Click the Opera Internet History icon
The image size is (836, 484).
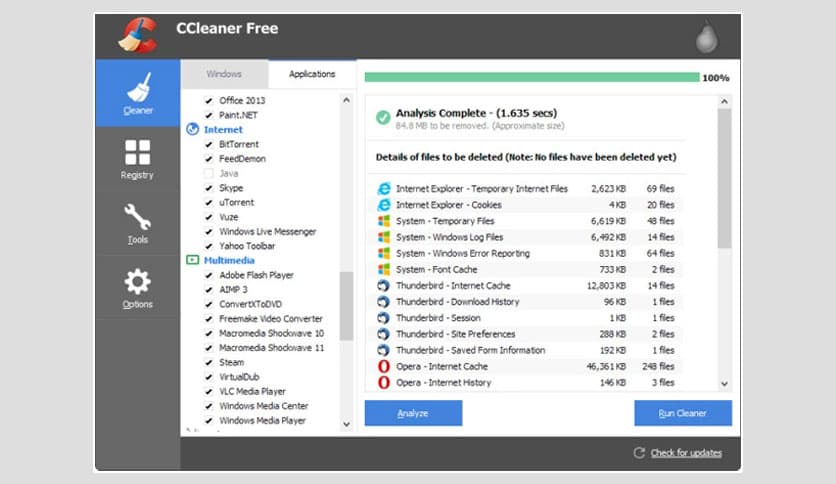(384, 382)
